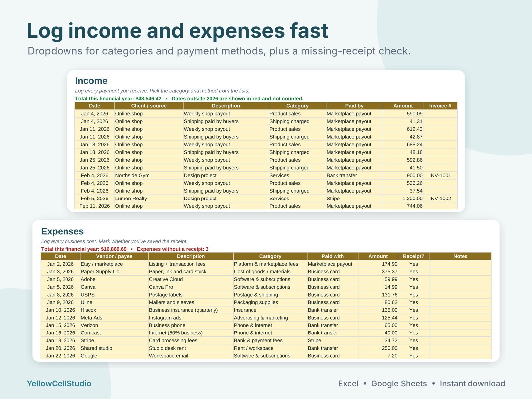Image resolution: width=532 pixels, height=399 pixels.
Task: Select the 'Client / source' column header
Action: coord(149,106)
